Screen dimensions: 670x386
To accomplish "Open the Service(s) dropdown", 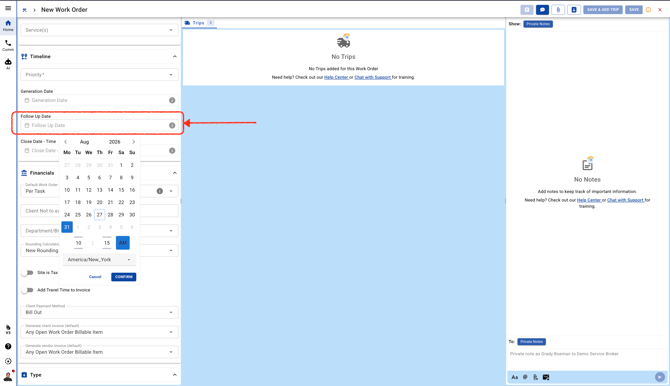I will [100, 30].
